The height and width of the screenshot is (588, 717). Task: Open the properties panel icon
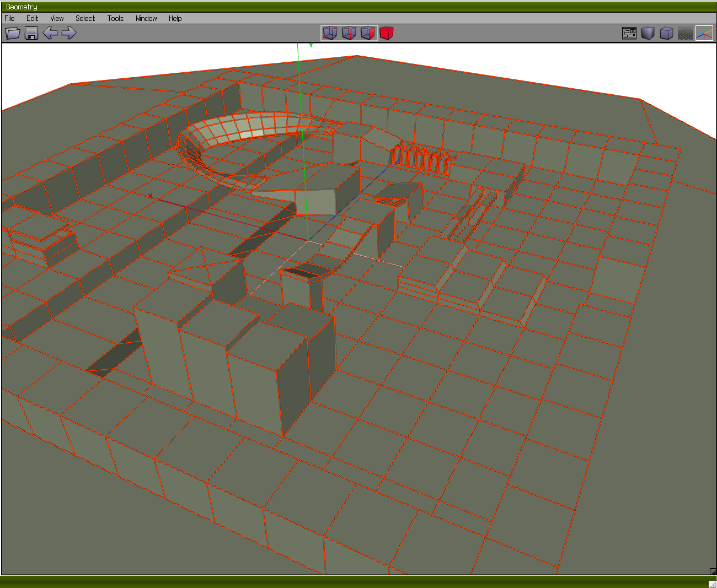coord(629,33)
